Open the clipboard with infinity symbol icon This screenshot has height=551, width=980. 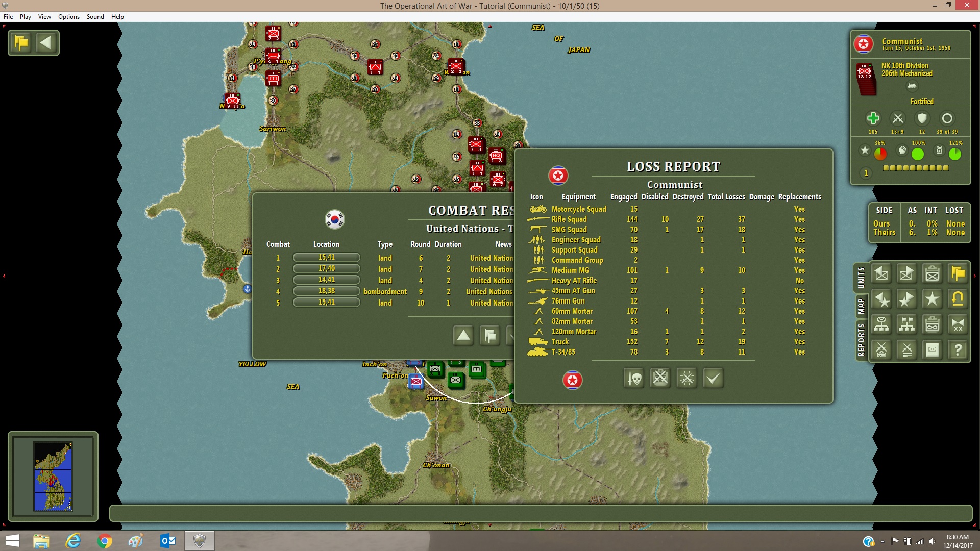point(933,324)
